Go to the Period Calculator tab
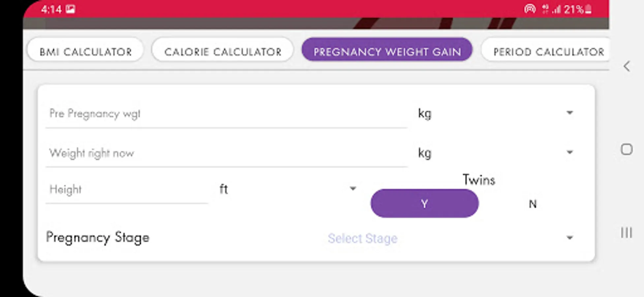 click(547, 51)
